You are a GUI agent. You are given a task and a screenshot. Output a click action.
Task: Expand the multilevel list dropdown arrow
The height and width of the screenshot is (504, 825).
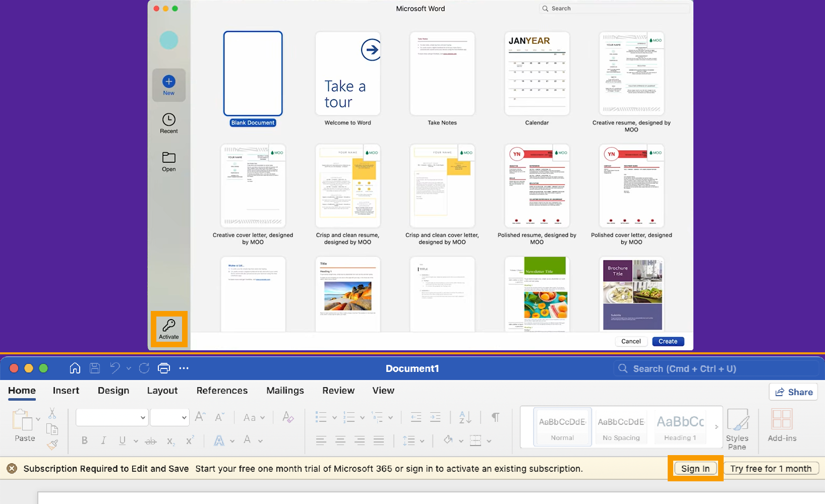[x=391, y=418]
